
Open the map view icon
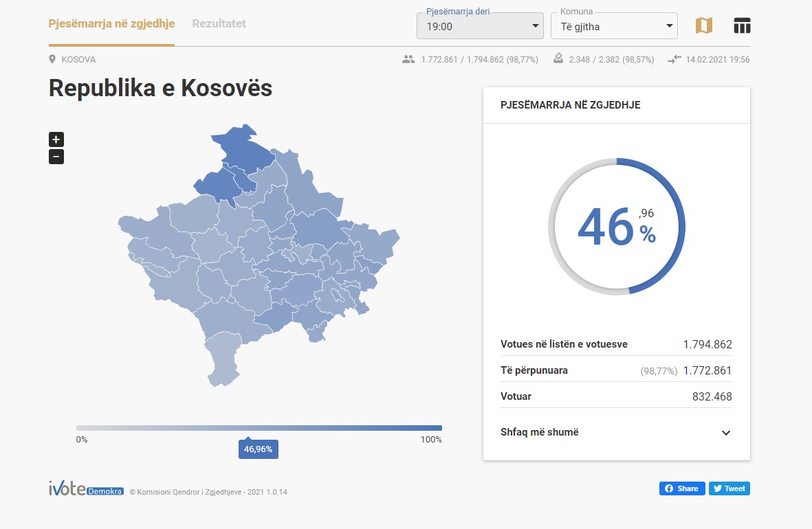(x=703, y=24)
